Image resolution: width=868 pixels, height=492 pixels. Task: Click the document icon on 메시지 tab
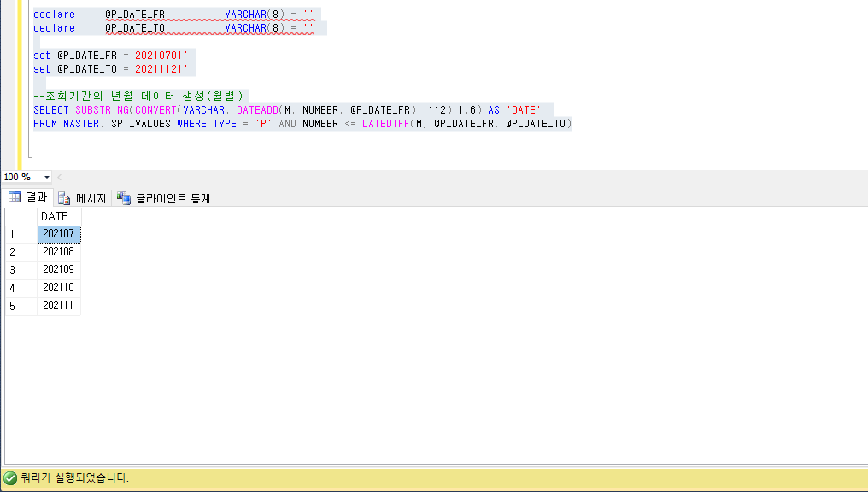click(x=64, y=199)
